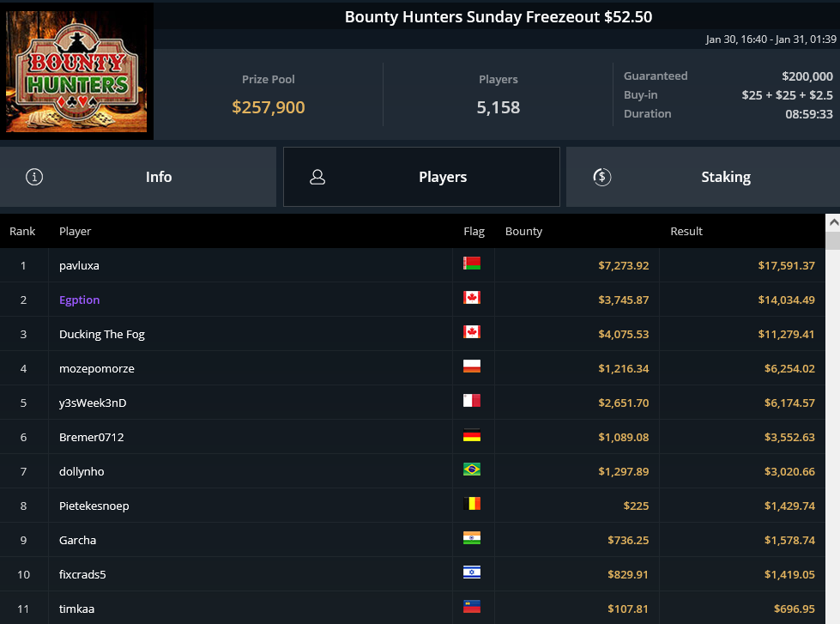Select player mozepomorze
This screenshot has width=840, height=624.
click(x=96, y=369)
